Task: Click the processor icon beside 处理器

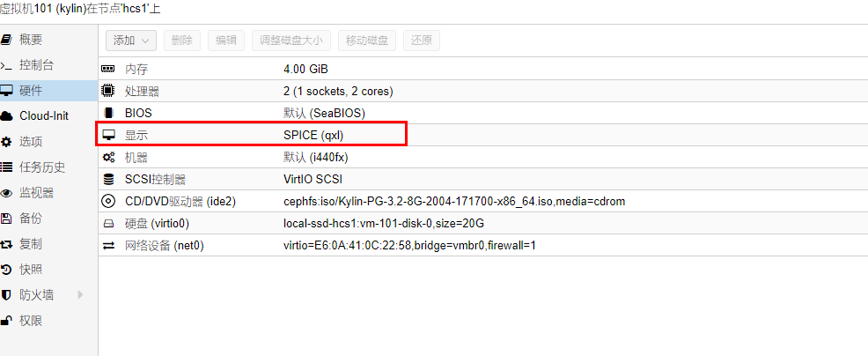Action: (108, 91)
